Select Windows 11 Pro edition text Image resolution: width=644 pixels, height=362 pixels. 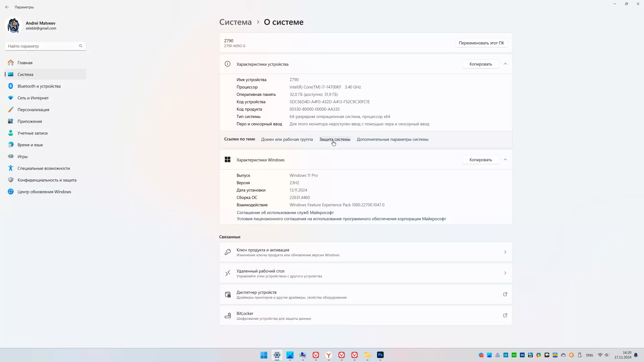pyautogui.click(x=304, y=176)
